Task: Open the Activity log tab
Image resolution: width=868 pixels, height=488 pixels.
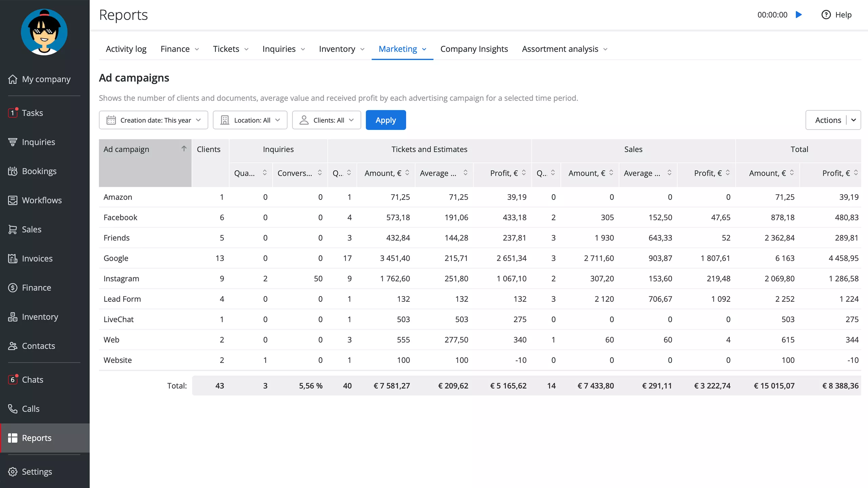Action: (126, 49)
